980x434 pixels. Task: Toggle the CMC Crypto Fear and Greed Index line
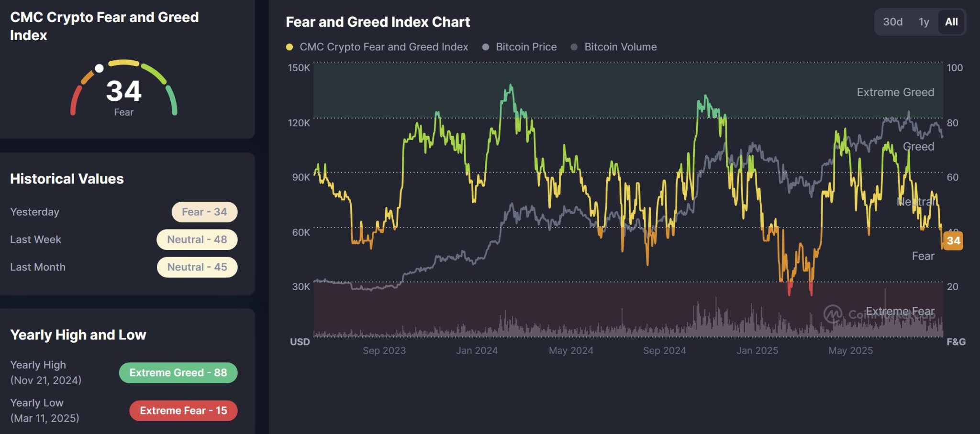pyautogui.click(x=383, y=46)
